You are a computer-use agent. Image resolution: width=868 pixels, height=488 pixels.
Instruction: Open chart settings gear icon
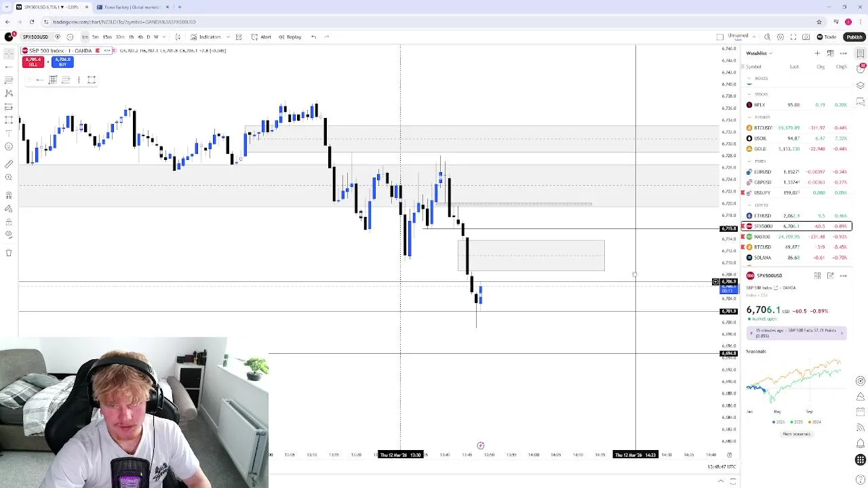tap(781, 37)
